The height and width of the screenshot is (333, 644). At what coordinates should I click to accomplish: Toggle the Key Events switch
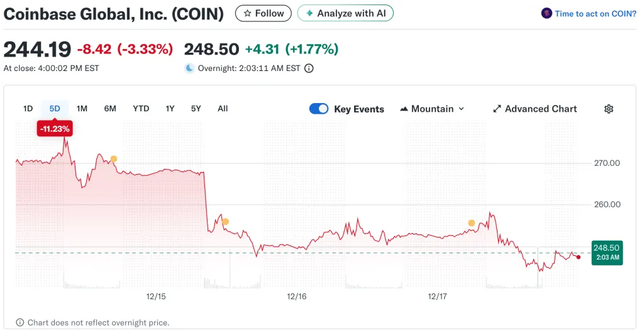tap(319, 109)
